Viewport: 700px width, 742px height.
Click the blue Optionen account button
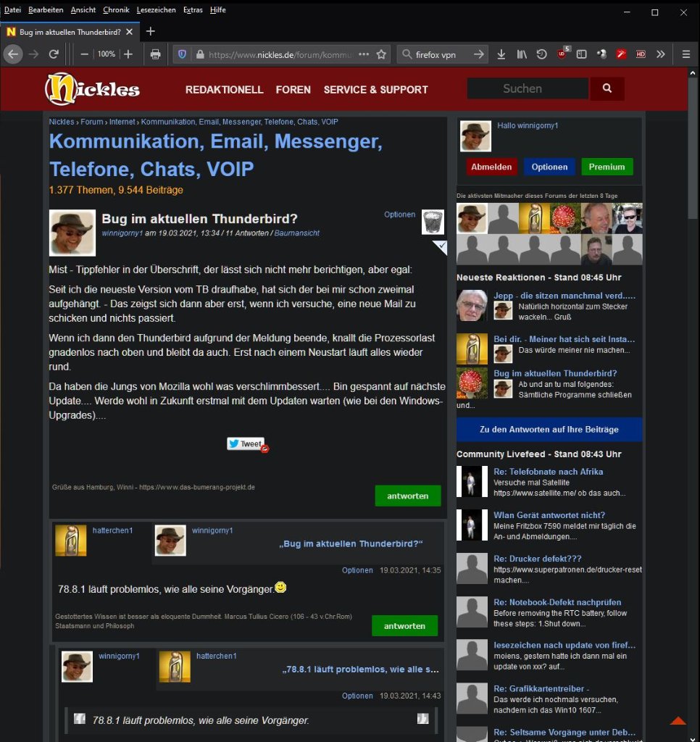549,167
